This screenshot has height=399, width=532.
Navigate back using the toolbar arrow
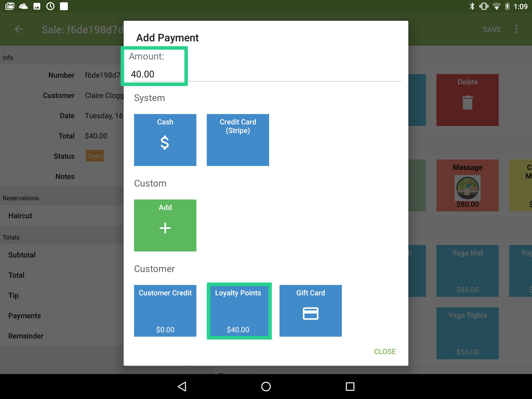[x=19, y=29]
